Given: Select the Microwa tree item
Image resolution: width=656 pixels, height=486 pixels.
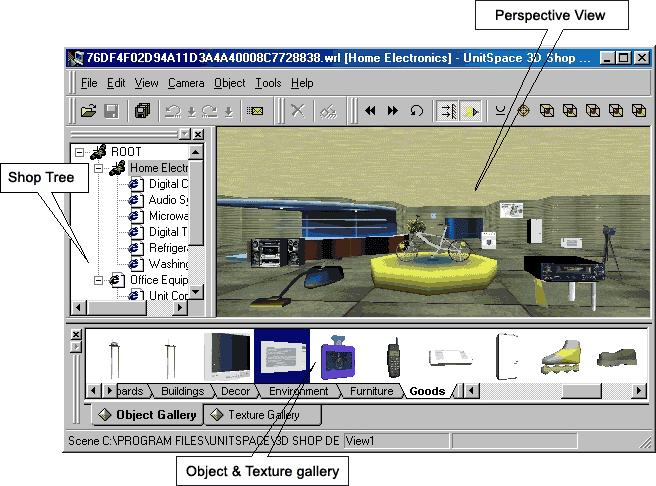Looking at the screenshot, I should tap(168, 216).
